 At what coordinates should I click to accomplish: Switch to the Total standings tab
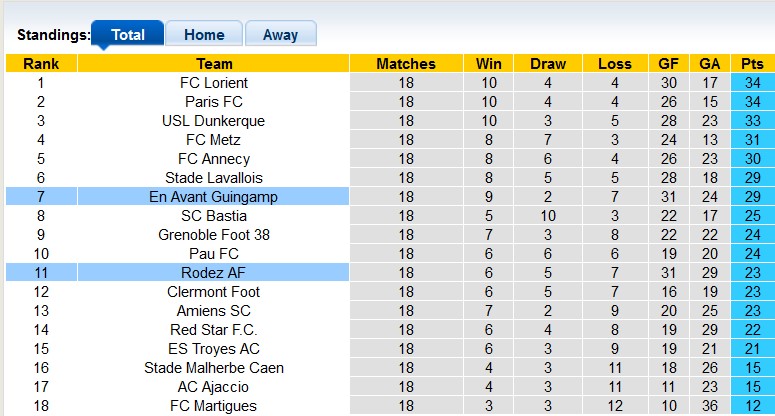click(127, 34)
